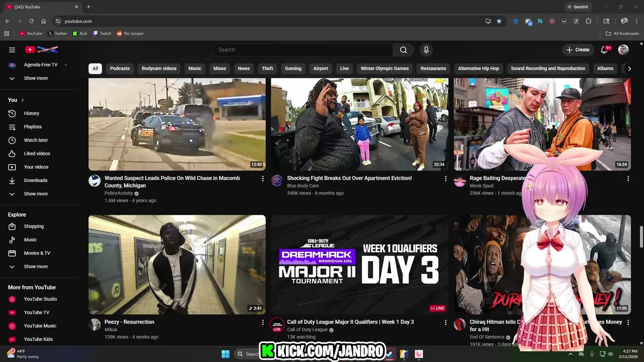Show hidden system tray icons chevron
Image resolution: width=644 pixels, height=362 pixels.
point(571,354)
